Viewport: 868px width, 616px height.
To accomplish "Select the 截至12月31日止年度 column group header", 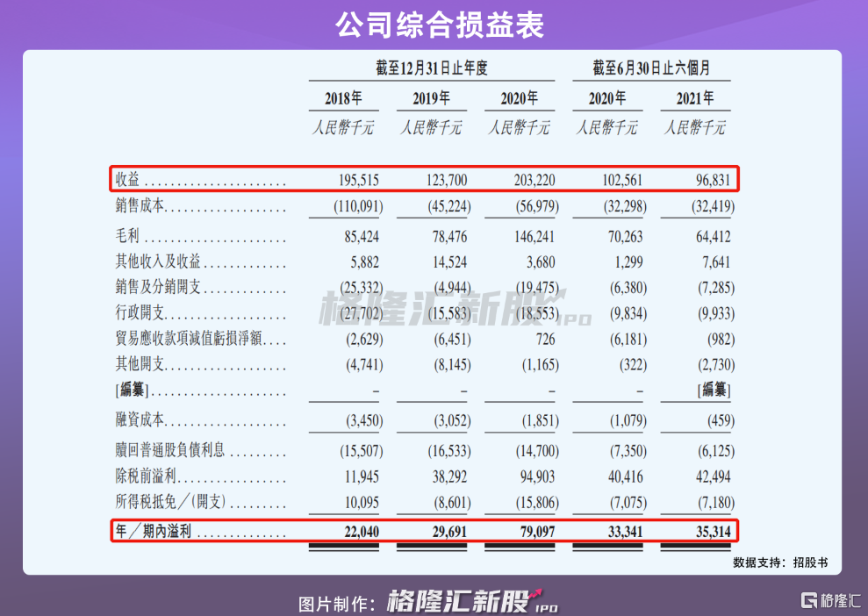I will point(431,68).
